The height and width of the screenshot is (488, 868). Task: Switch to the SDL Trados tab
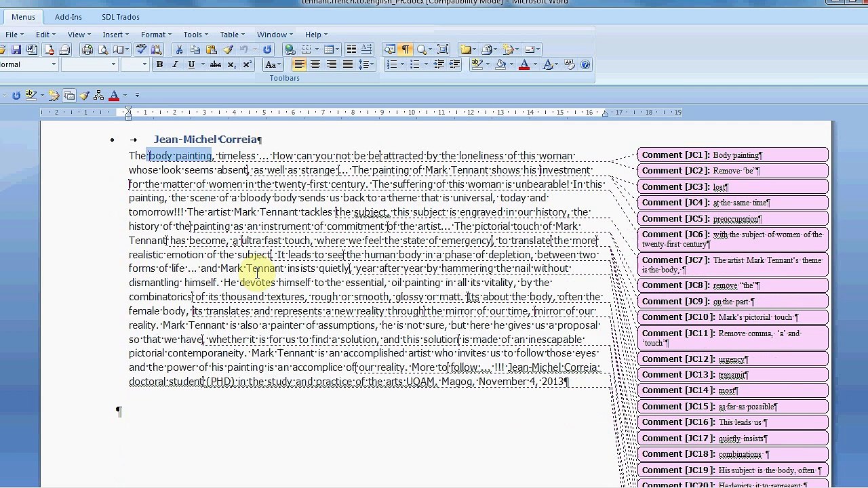pos(121,17)
